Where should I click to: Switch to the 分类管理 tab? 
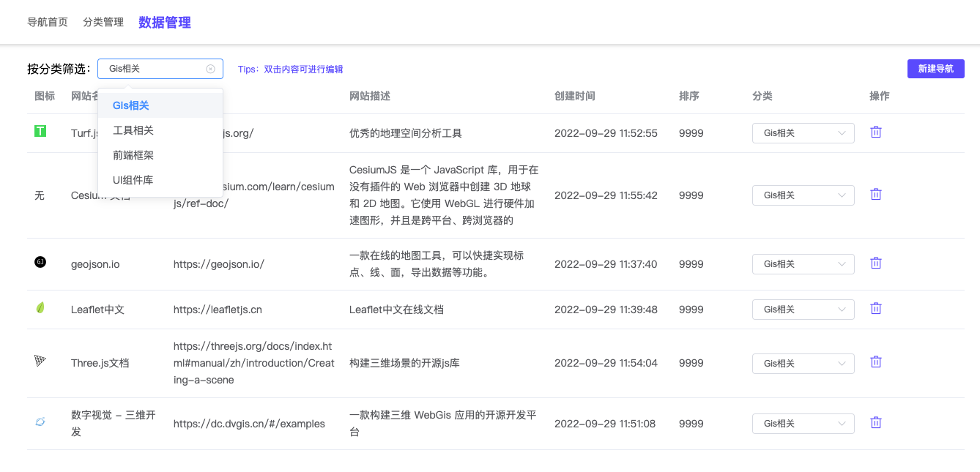point(103,22)
